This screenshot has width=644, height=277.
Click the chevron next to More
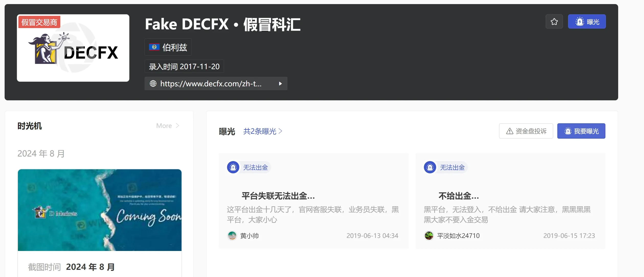(x=177, y=126)
